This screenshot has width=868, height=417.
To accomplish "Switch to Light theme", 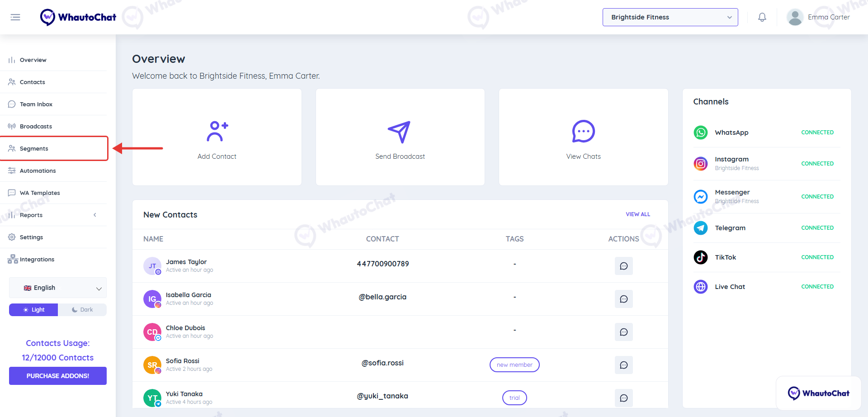I will point(33,310).
